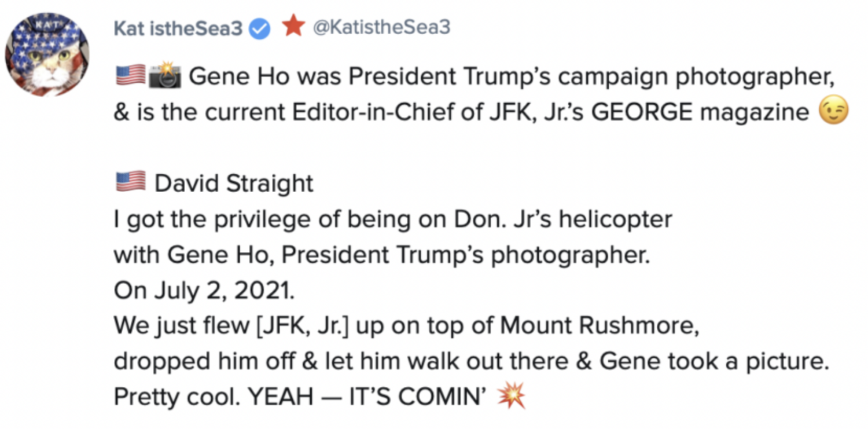This screenshot has width=868, height=429.
Task: Click the words Mount Rushmore
Action: pyautogui.click(x=599, y=326)
